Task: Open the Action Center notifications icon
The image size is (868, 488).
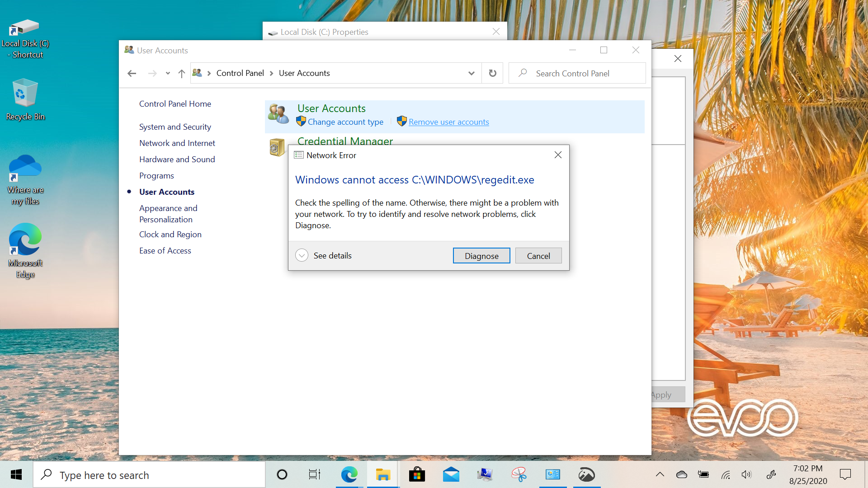Action: pyautogui.click(x=845, y=474)
